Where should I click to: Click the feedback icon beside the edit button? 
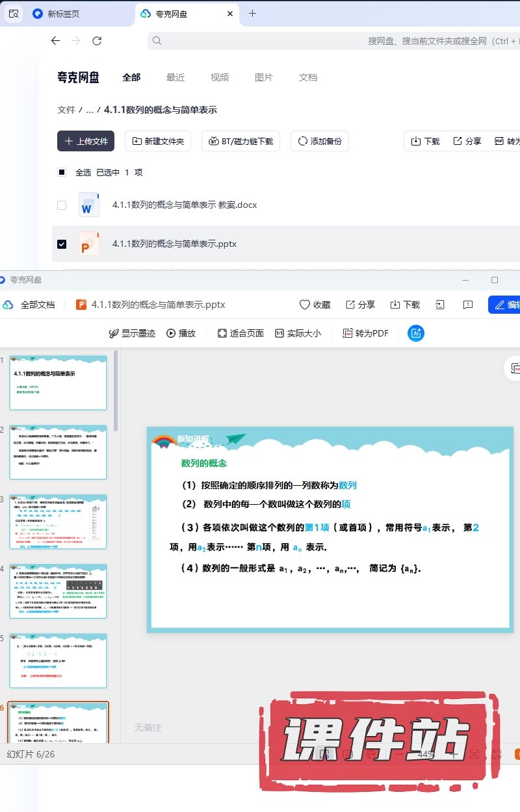(467, 305)
